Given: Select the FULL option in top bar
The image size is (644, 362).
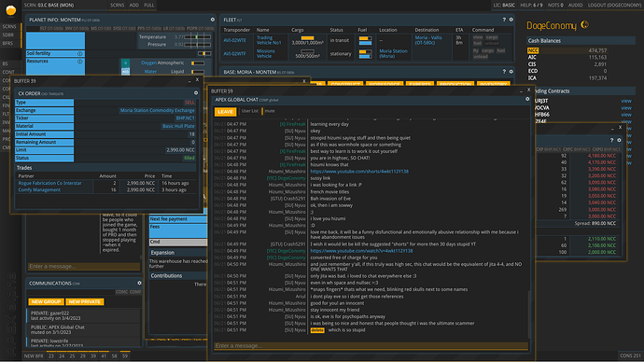Looking at the screenshot, I should click(x=149, y=5).
